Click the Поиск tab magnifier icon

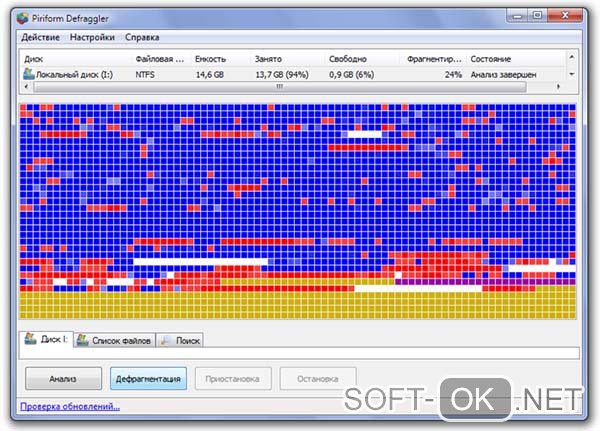(165, 340)
